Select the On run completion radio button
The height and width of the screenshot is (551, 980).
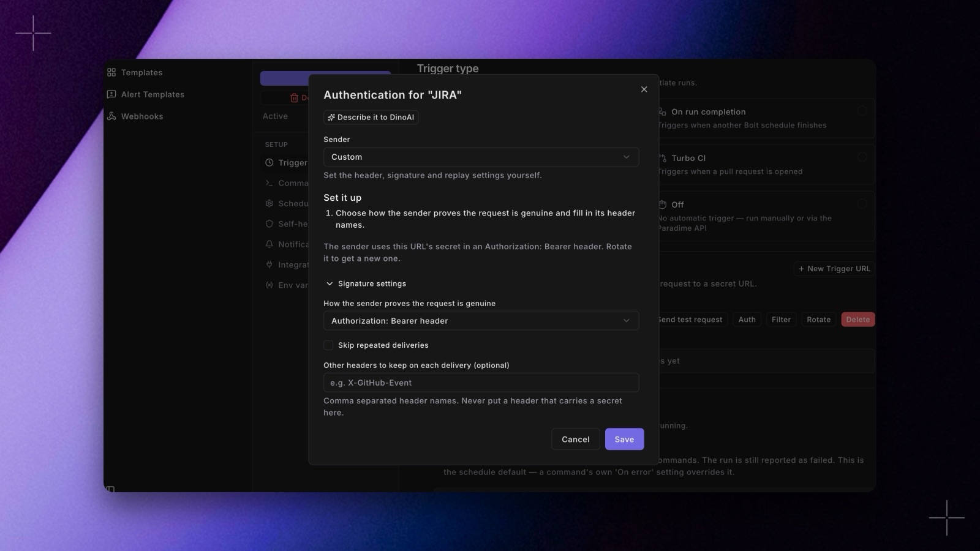[x=862, y=111]
